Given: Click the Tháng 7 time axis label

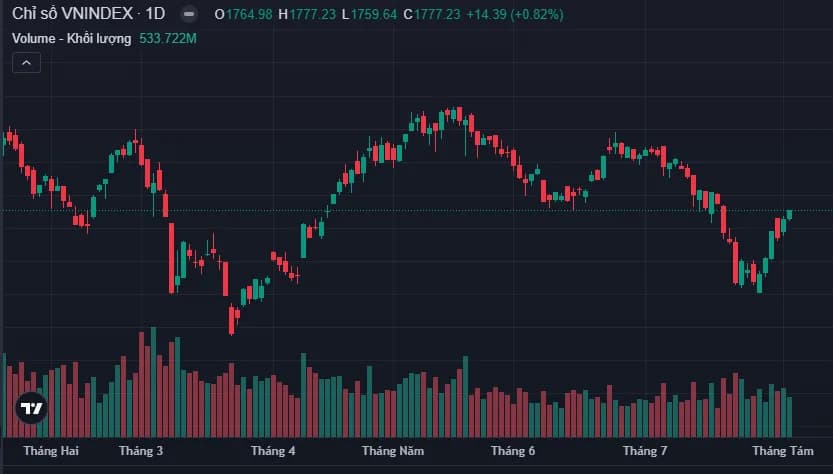Looking at the screenshot, I should (644, 451).
